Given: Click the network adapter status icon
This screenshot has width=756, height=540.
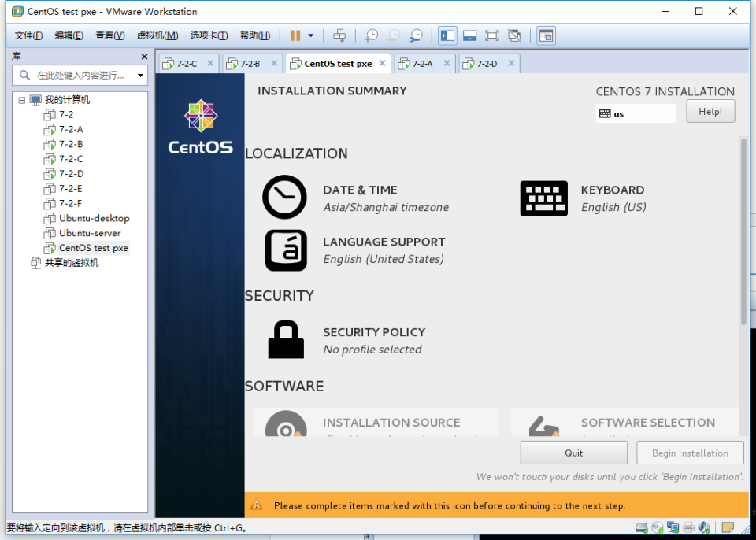Looking at the screenshot, I should click(673, 527).
